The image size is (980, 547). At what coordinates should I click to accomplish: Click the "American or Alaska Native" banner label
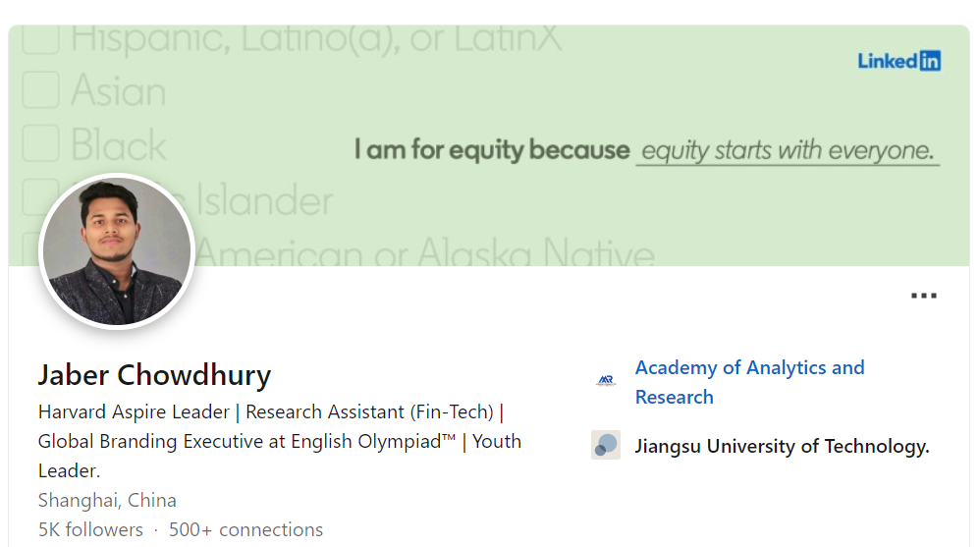(426, 253)
